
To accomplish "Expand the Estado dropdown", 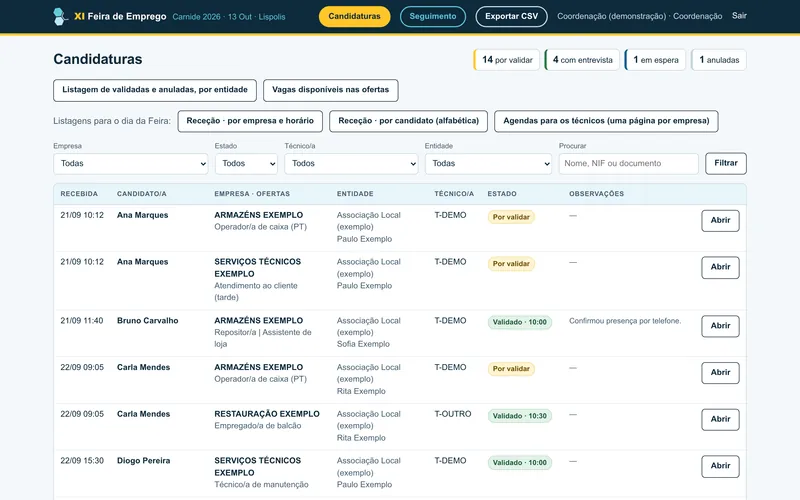I will (246, 164).
